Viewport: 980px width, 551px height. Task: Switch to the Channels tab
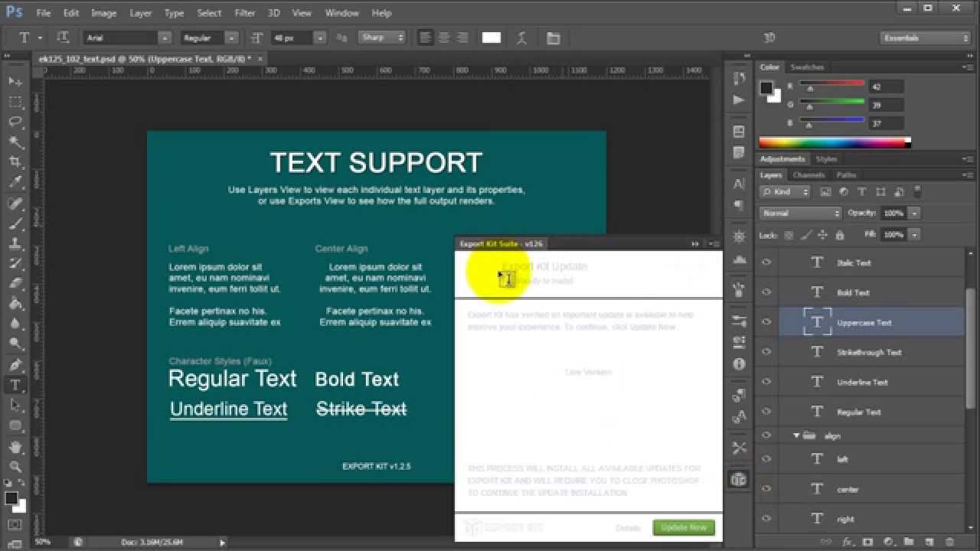click(x=808, y=175)
